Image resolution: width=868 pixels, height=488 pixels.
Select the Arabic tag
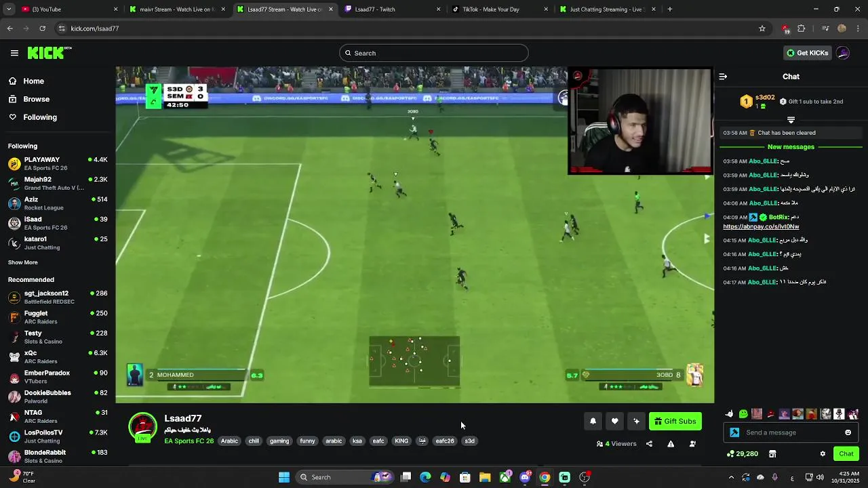click(229, 441)
